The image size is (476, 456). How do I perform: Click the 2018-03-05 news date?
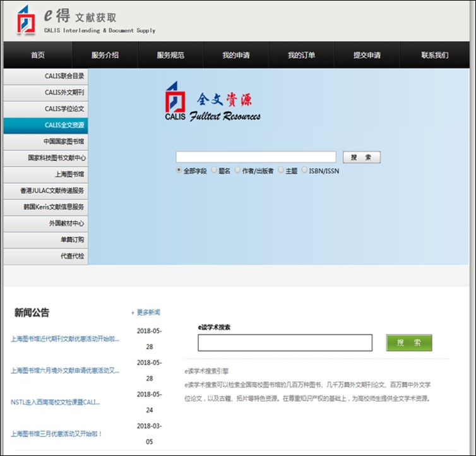149,434
